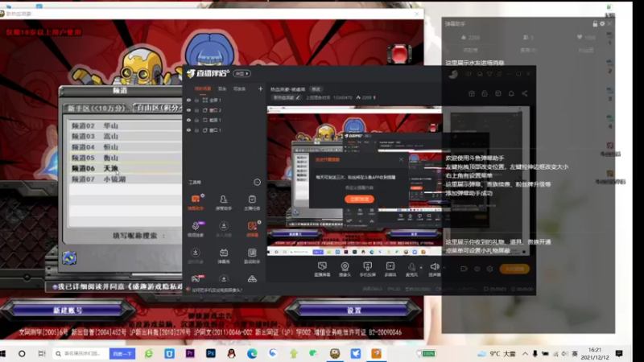Click the 修改 button next to room title

pos(316,89)
